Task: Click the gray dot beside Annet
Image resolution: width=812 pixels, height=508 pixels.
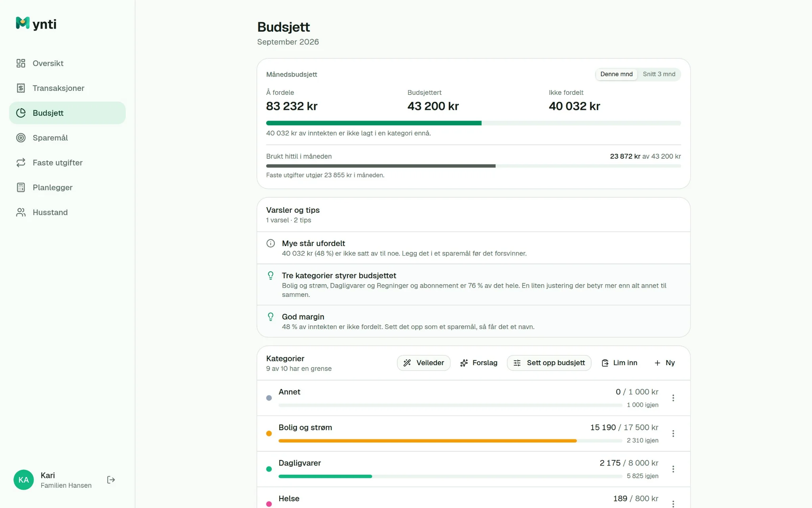Action: (x=269, y=398)
